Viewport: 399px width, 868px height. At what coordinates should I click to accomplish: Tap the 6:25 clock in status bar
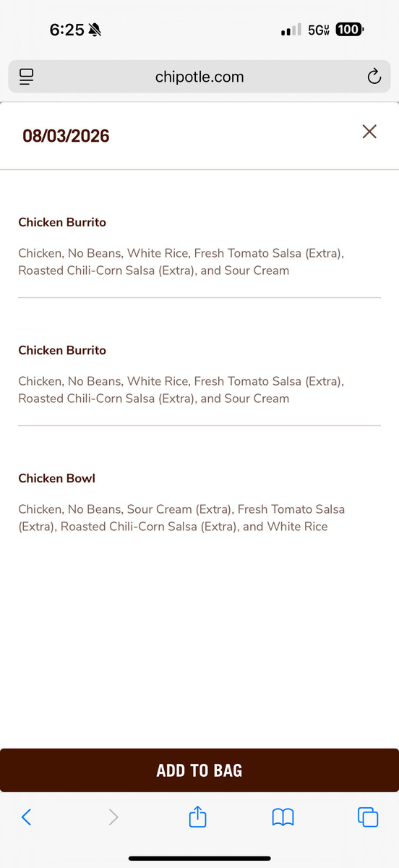pos(66,30)
